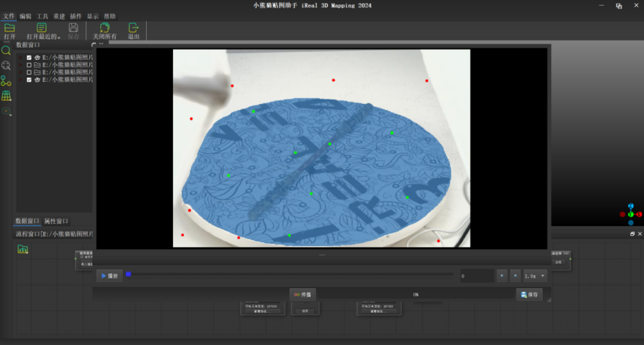
Task: Click the frame number input field showing 0
Action: pos(477,276)
